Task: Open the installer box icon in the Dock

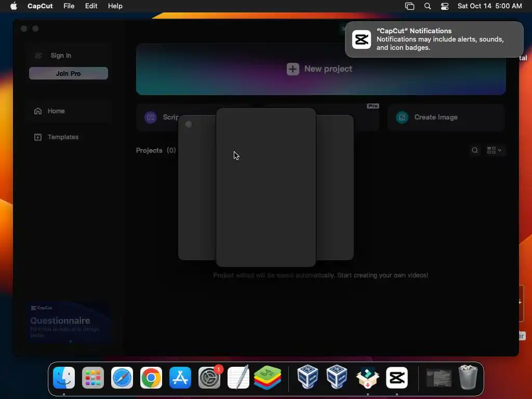Action: point(367,378)
